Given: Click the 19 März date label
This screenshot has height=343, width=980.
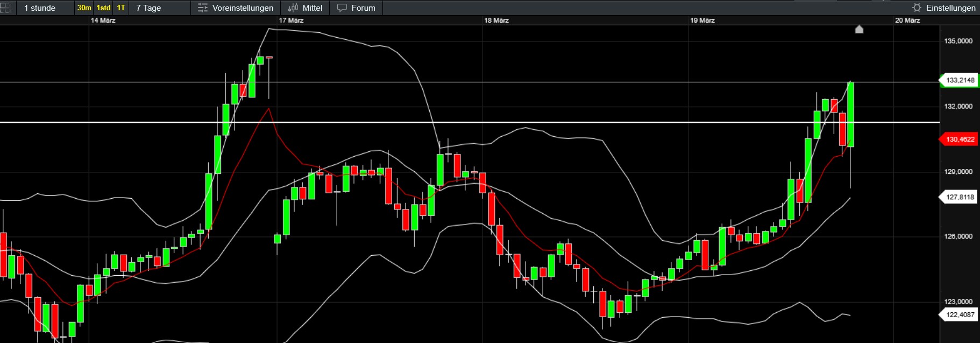Looking at the screenshot, I should click(x=702, y=20).
